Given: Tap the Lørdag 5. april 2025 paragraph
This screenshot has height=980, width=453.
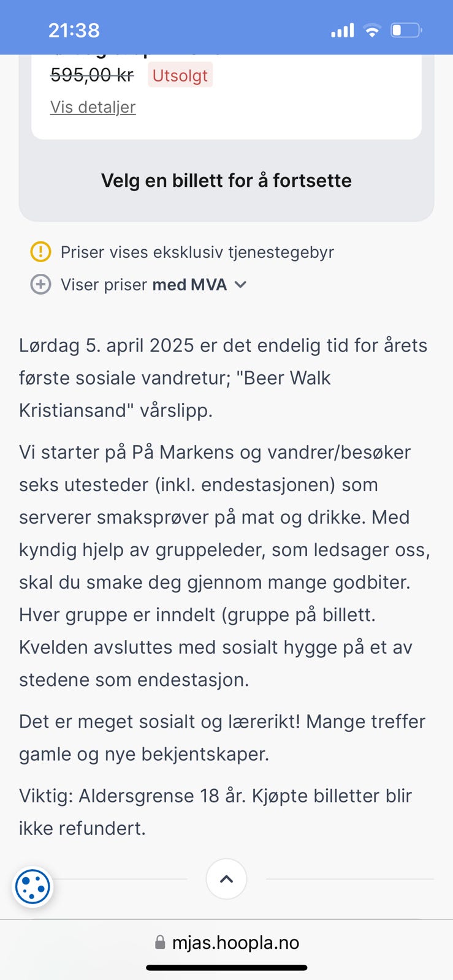Looking at the screenshot, I should pyautogui.click(x=223, y=378).
